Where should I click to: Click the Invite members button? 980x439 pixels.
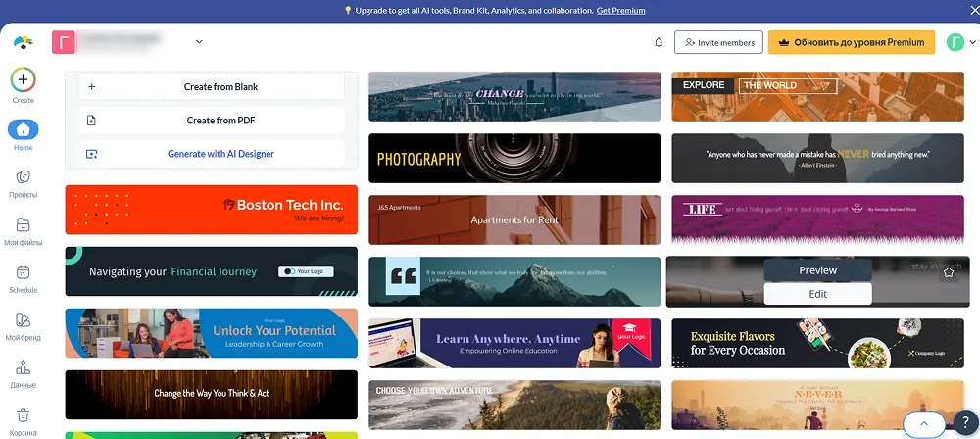(718, 42)
